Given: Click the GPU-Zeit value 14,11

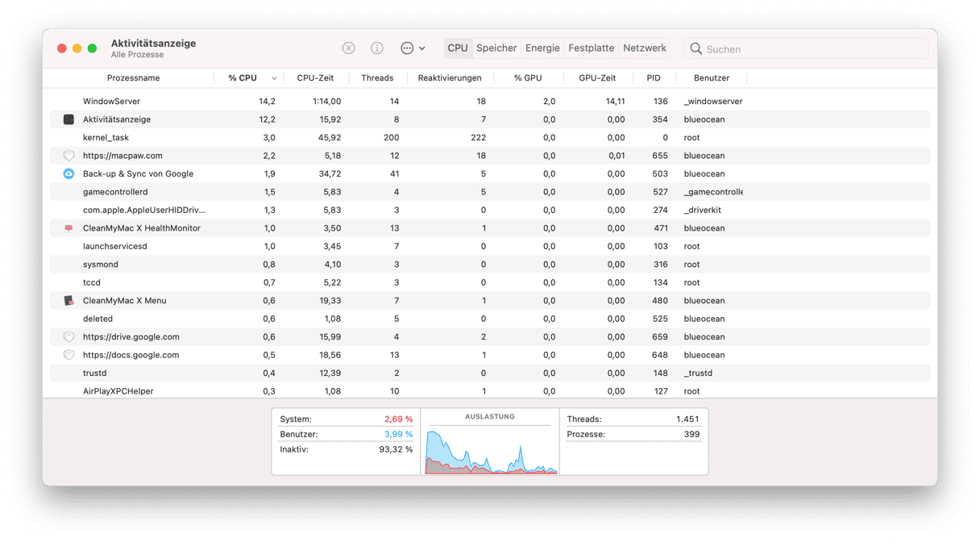Looking at the screenshot, I should pyautogui.click(x=615, y=102).
